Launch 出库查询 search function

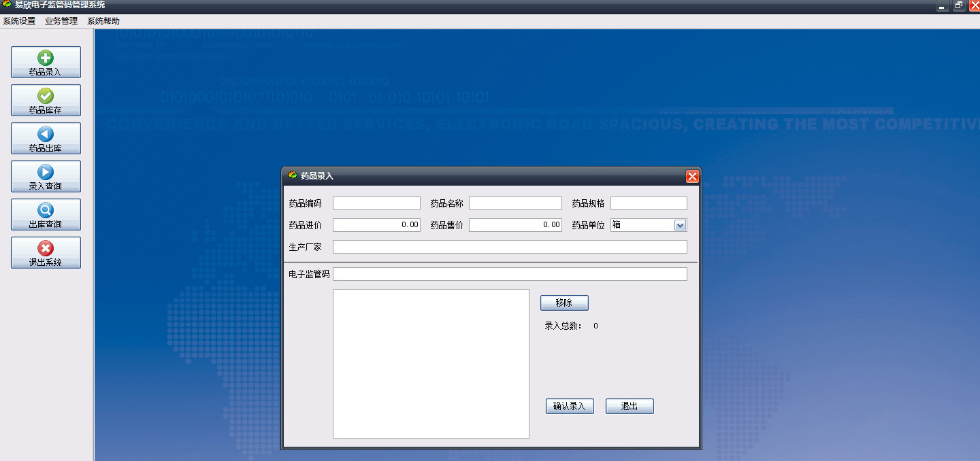46,214
